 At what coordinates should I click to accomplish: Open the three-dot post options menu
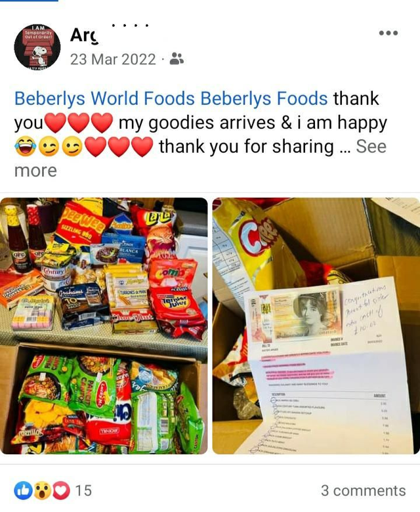pyautogui.click(x=388, y=33)
